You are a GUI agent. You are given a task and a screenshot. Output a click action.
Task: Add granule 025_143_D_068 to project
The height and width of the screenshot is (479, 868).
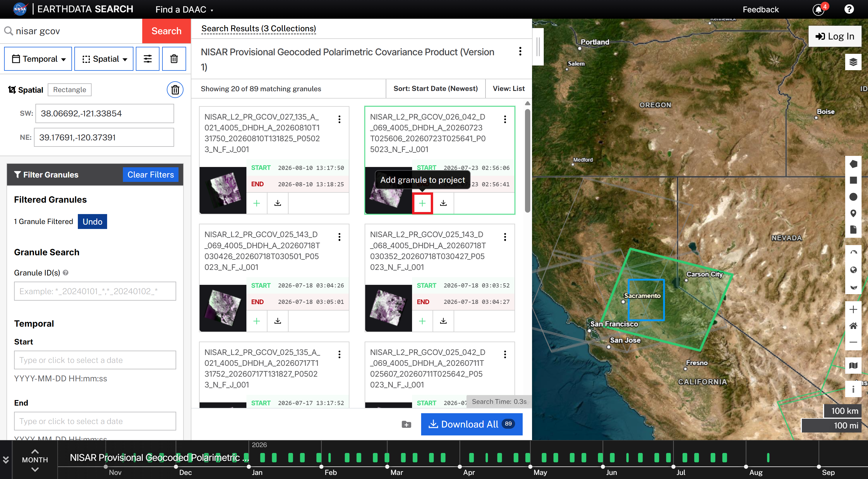pos(422,321)
